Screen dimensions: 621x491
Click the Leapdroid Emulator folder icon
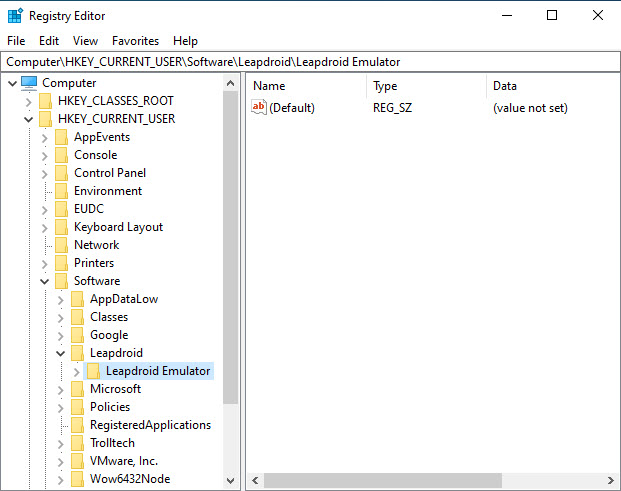[93, 371]
